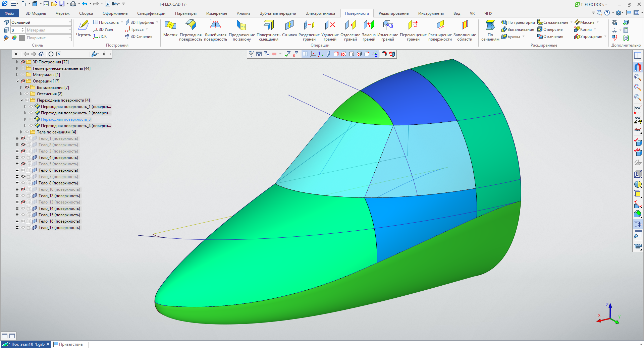Toggle visibility of Операции folder
644x348 pixels.
(x=23, y=81)
